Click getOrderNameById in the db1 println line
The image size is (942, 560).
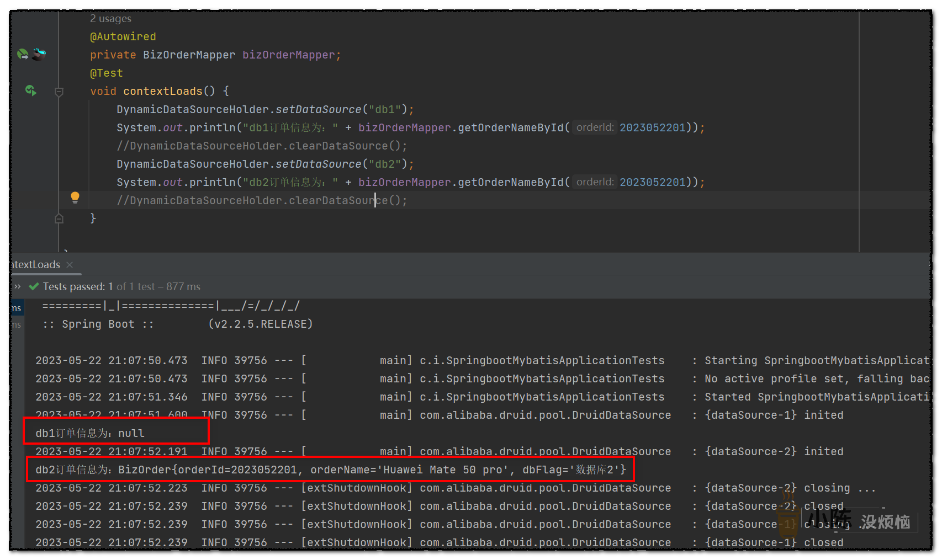(511, 127)
